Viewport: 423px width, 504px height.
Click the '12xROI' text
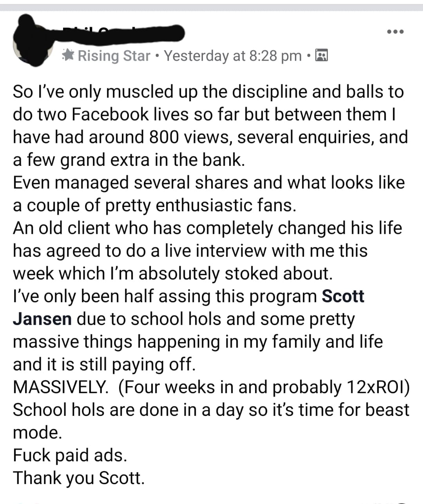pyautogui.click(x=378, y=387)
